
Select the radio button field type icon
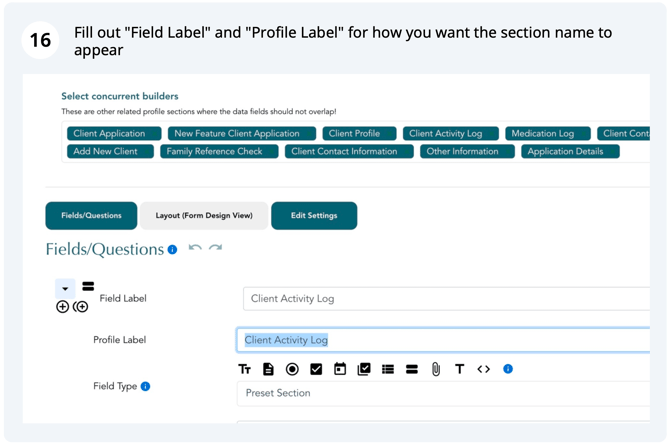(x=292, y=369)
